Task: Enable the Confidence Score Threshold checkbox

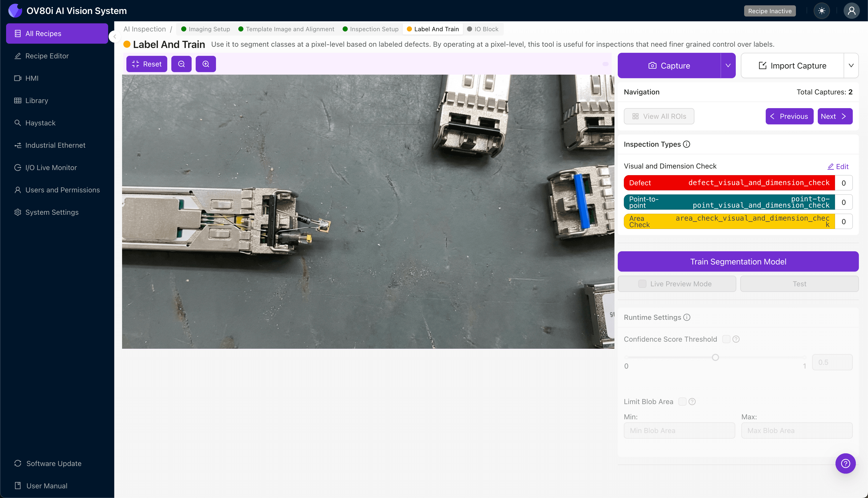Action: tap(726, 339)
